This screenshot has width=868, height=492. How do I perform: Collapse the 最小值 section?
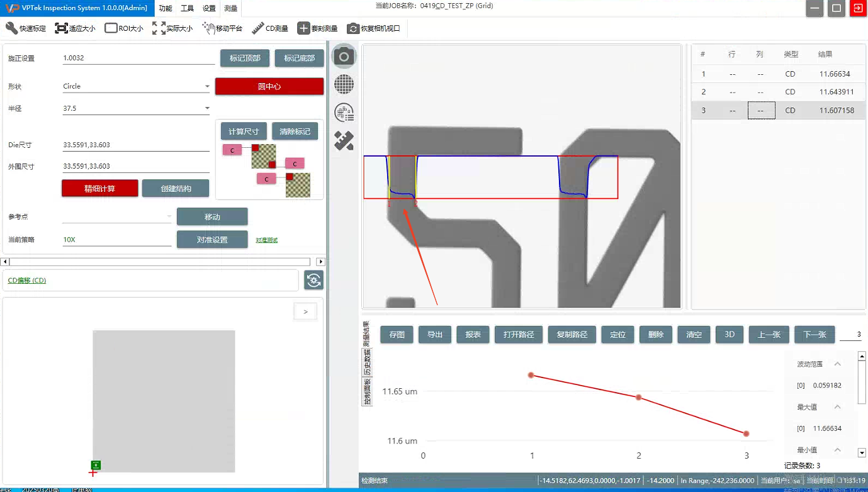[x=837, y=450]
